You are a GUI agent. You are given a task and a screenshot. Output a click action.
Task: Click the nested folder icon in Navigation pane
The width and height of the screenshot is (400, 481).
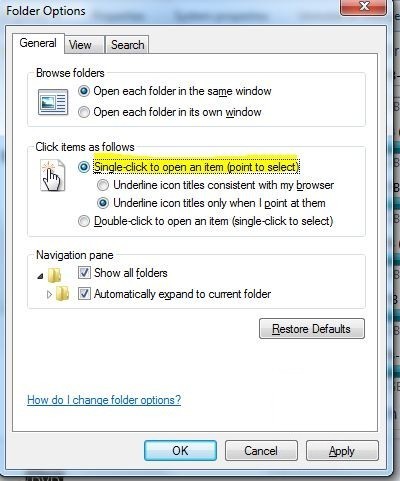coord(62,294)
